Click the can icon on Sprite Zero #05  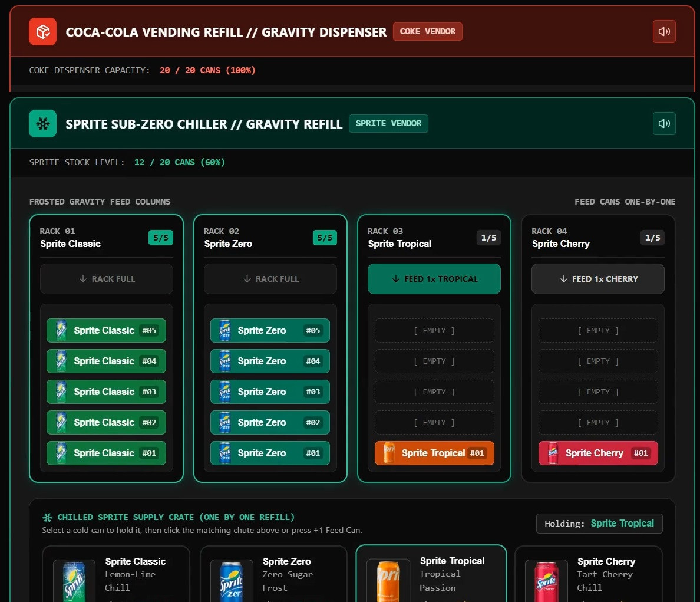[x=225, y=330]
